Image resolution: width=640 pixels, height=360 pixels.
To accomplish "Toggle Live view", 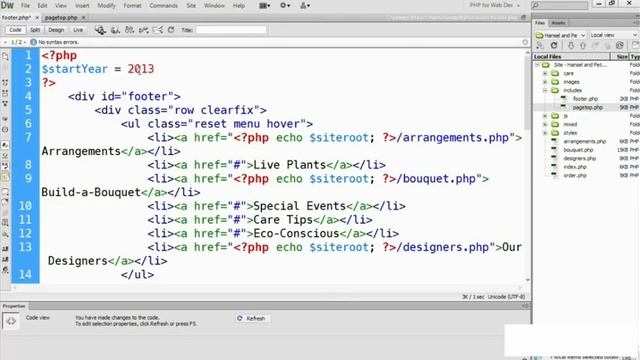I will tap(78, 30).
